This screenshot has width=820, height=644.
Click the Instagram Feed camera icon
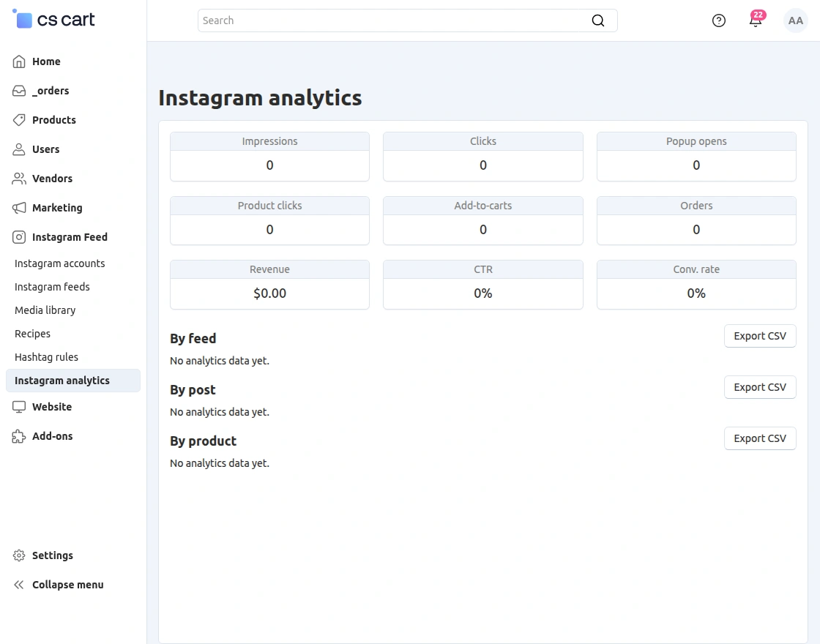point(19,237)
